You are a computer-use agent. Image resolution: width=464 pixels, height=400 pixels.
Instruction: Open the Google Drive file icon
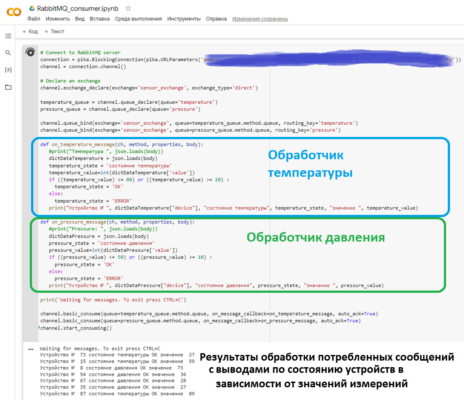[x=32, y=8]
